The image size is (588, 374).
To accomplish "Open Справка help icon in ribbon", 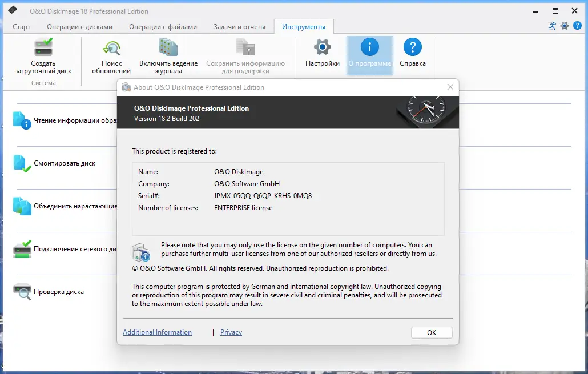I will coord(413,47).
